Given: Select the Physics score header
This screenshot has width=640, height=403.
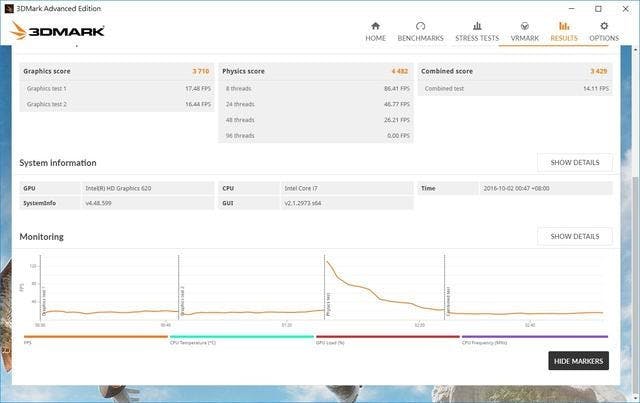Looking at the screenshot, I should pos(244,71).
